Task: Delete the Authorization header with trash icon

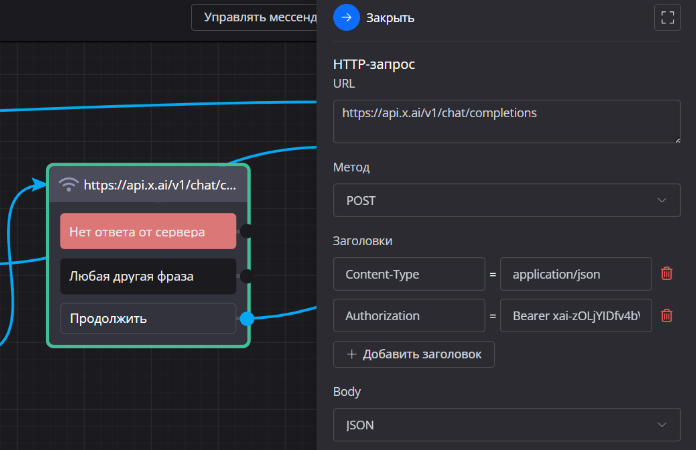Action: pos(667,316)
